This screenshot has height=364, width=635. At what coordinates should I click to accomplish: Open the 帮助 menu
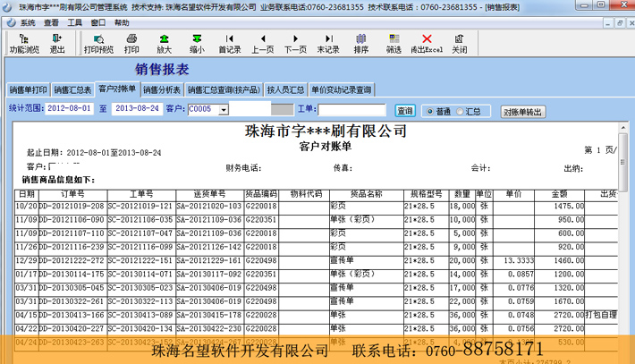click(x=122, y=22)
